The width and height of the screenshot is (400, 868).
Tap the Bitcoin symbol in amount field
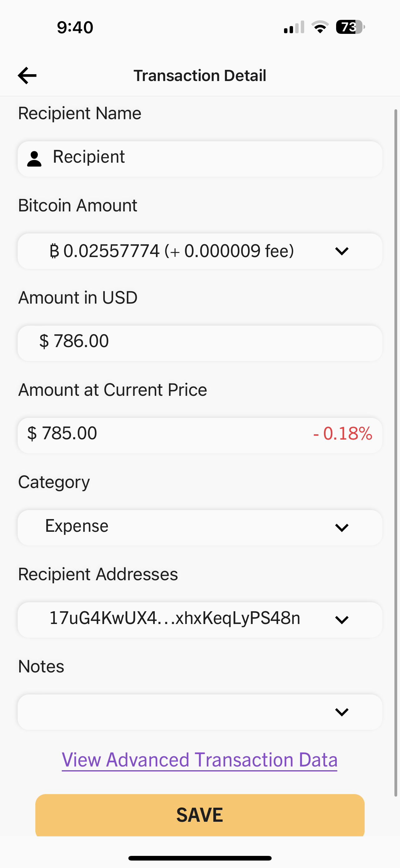tap(54, 251)
